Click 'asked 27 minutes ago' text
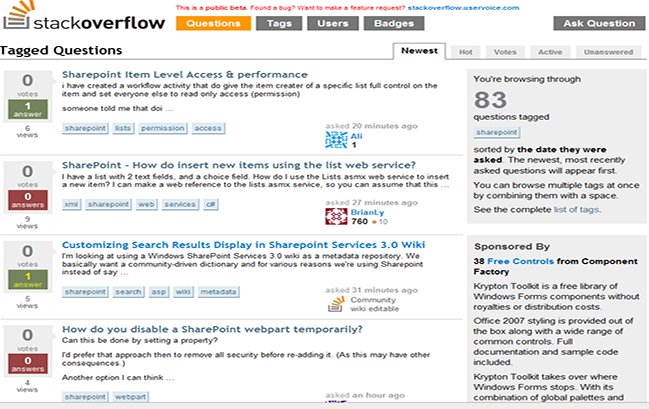The image size is (649, 409). tap(371, 202)
